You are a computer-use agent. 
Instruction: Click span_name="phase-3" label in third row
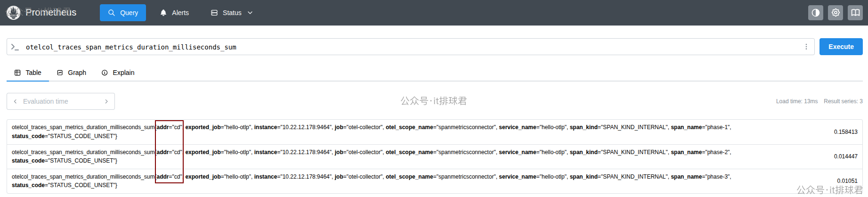coord(700,177)
